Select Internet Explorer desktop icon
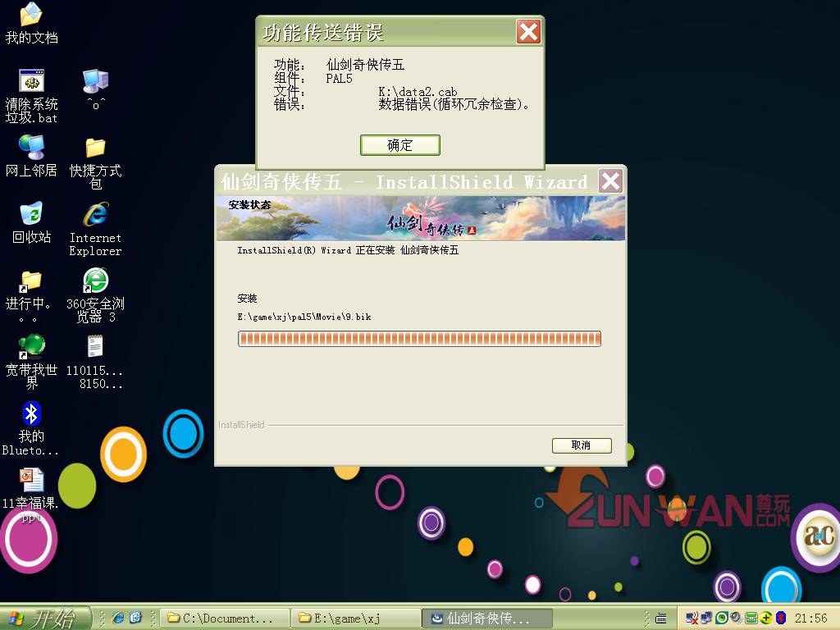This screenshot has width=840, height=630. [x=96, y=230]
